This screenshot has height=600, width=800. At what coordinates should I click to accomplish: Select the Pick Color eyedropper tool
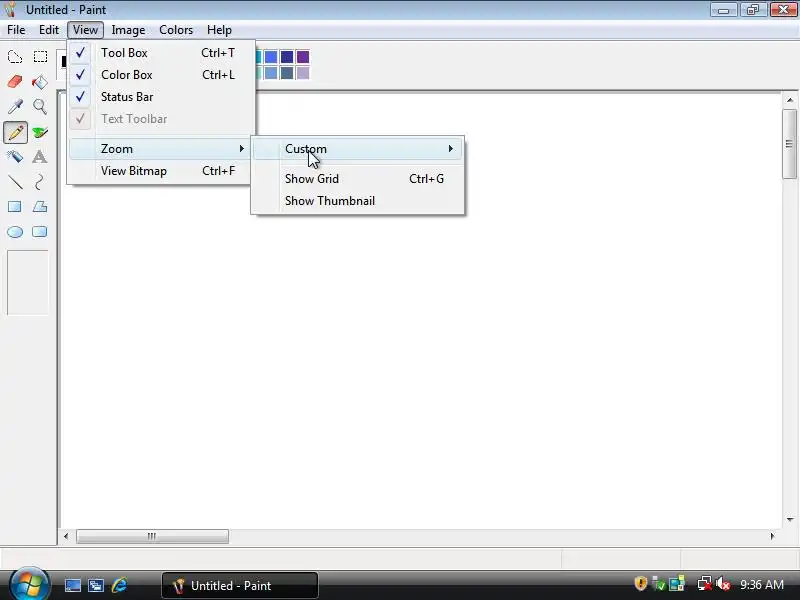tap(15, 107)
